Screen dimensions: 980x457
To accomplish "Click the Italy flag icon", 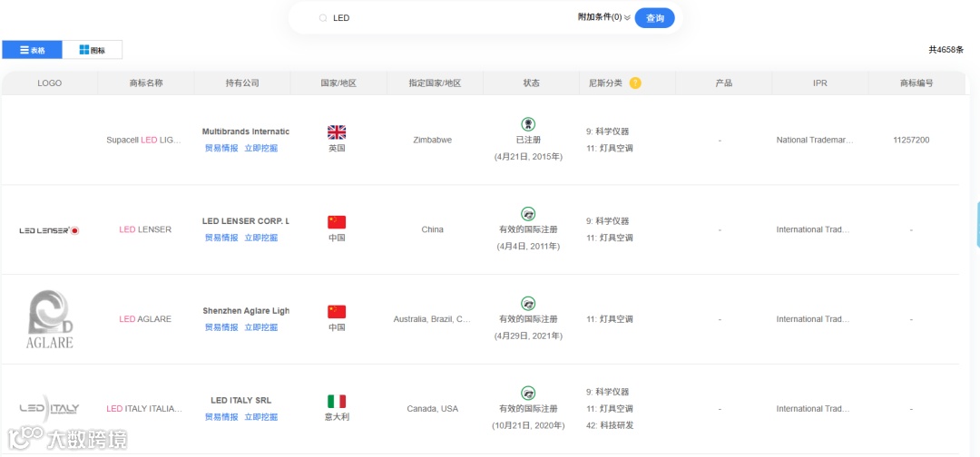I will (337, 402).
